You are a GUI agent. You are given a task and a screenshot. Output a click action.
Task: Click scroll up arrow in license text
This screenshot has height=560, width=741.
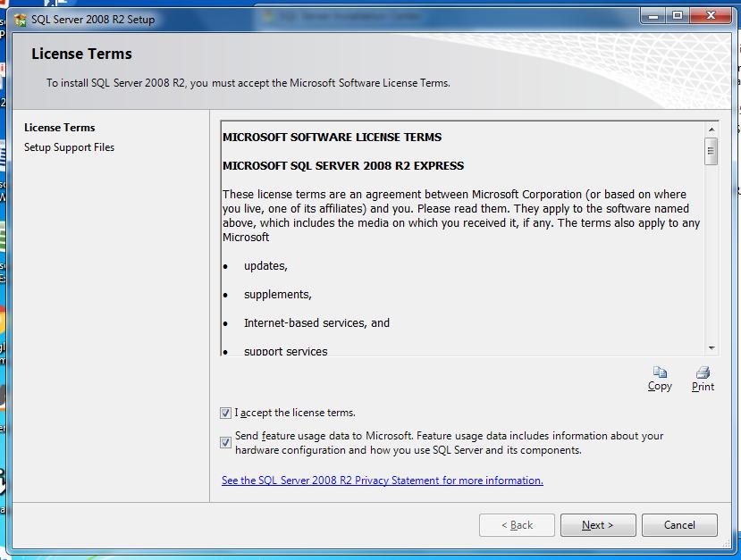click(712, 130)
